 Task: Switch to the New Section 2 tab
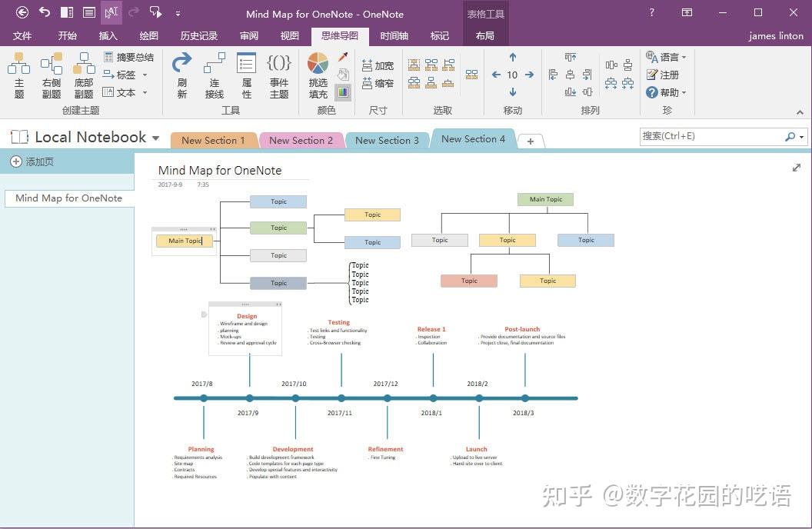point(301,141)
